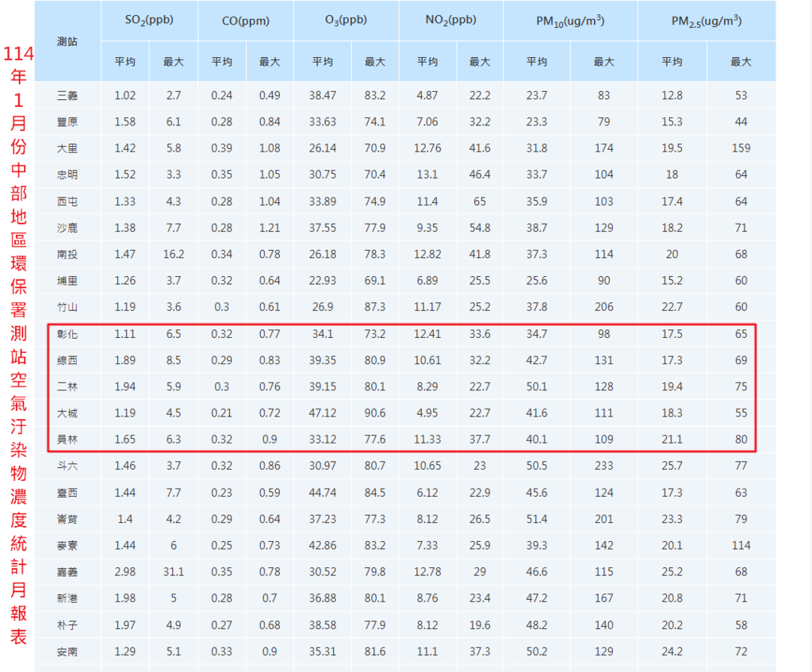812x672 pixels.
Task: Click 員林 PM2.5 max value 80
Action: click(741, 440)
